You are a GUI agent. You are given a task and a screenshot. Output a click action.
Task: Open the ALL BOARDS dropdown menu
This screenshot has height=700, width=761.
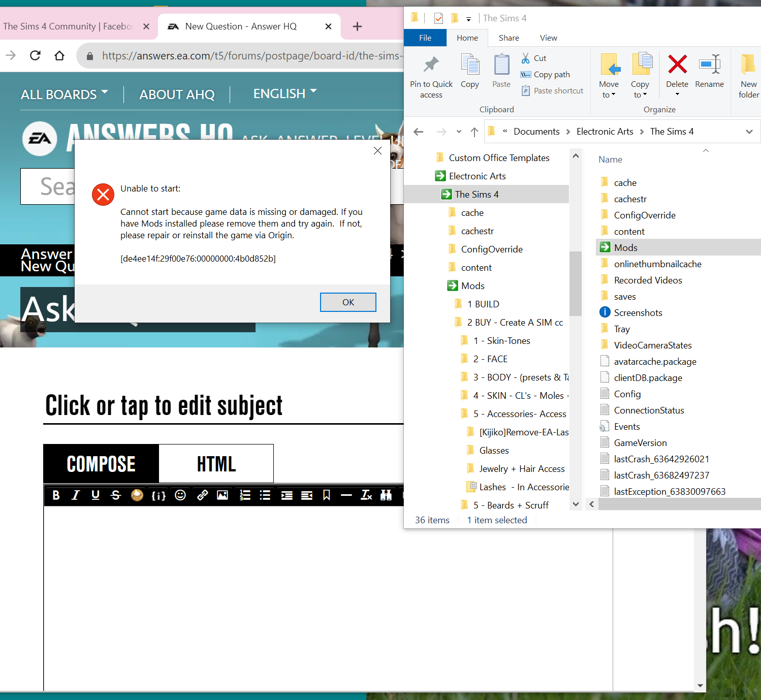pos(64,94)
